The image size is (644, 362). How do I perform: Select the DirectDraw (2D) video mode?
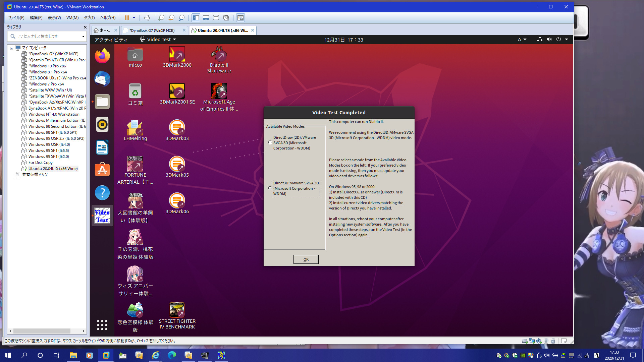click(270, 142)
